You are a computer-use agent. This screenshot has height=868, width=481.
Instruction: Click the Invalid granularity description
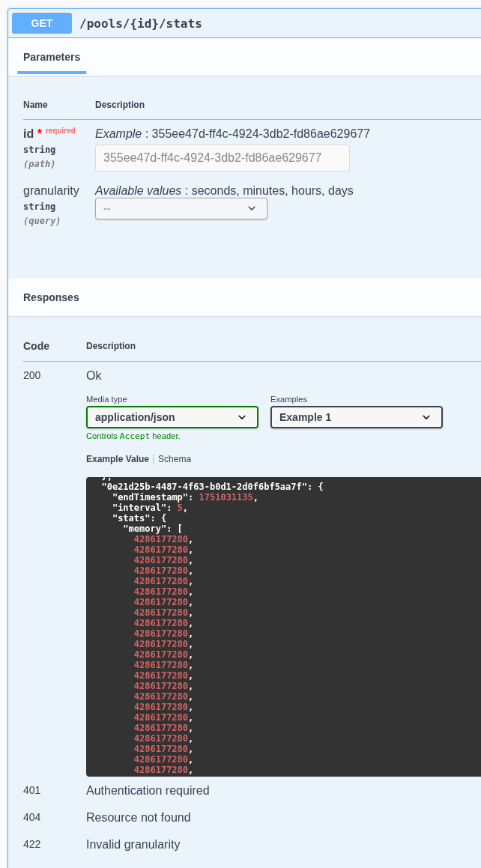click(x=133, y=845)
